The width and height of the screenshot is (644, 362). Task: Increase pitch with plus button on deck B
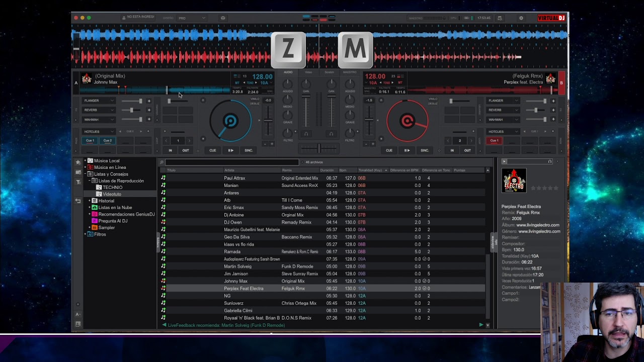click(372, 144)
